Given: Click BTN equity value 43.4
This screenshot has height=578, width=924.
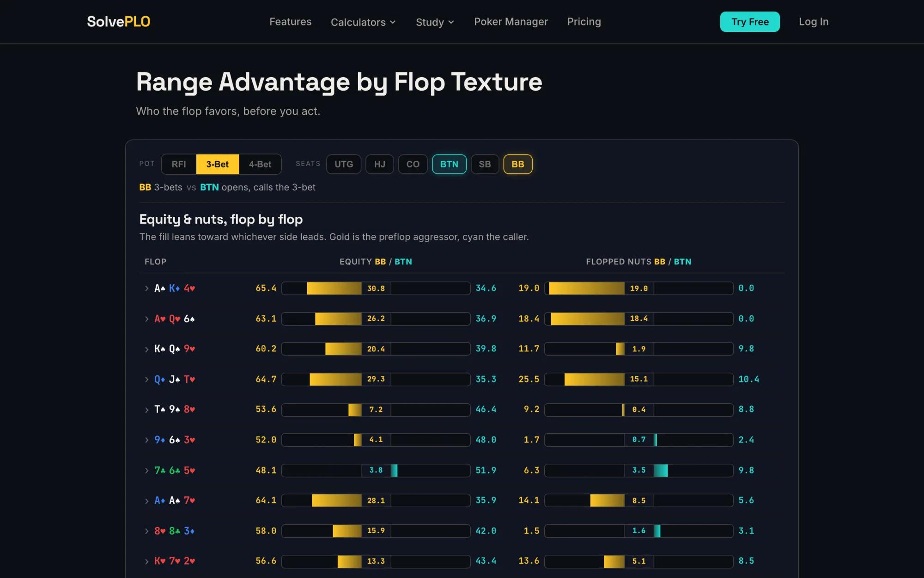Looking at the screenshot, I should (x=486, y=561).
